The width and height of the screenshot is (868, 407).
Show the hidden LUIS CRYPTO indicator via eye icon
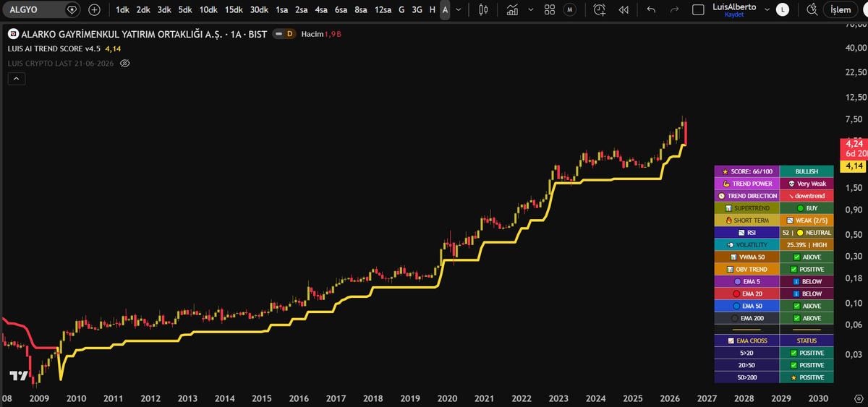[x=124, y=64]
